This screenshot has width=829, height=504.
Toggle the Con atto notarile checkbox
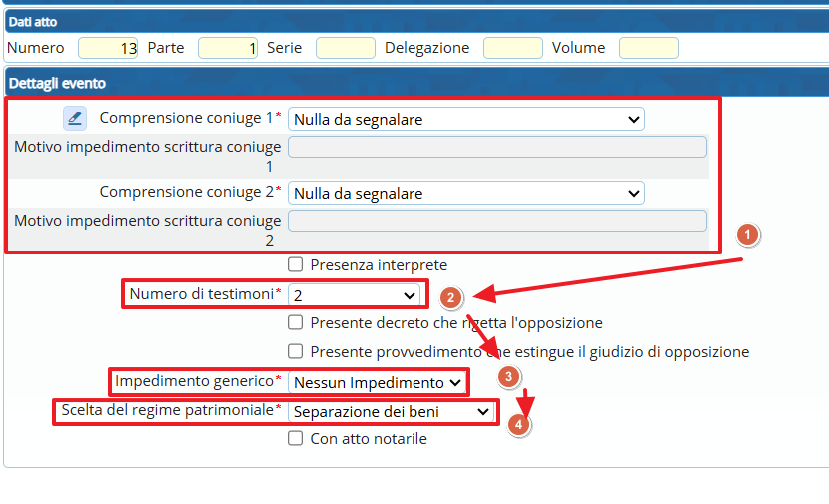[296, 439]
